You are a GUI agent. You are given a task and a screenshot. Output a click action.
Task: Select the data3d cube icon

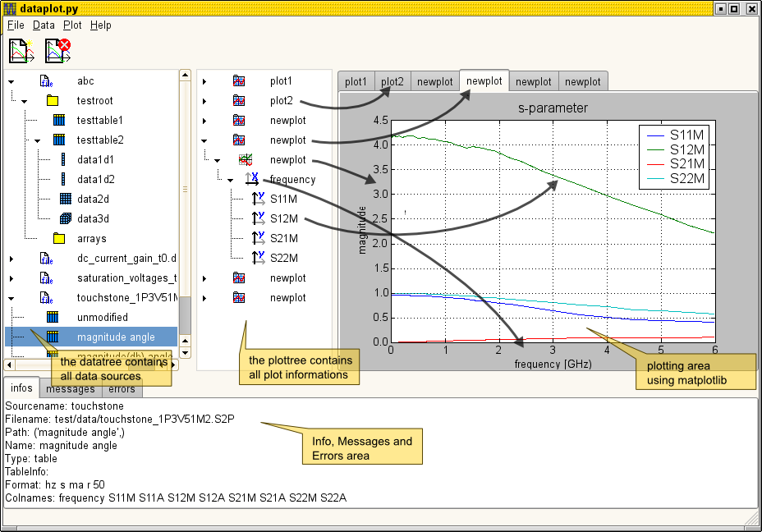66,219
